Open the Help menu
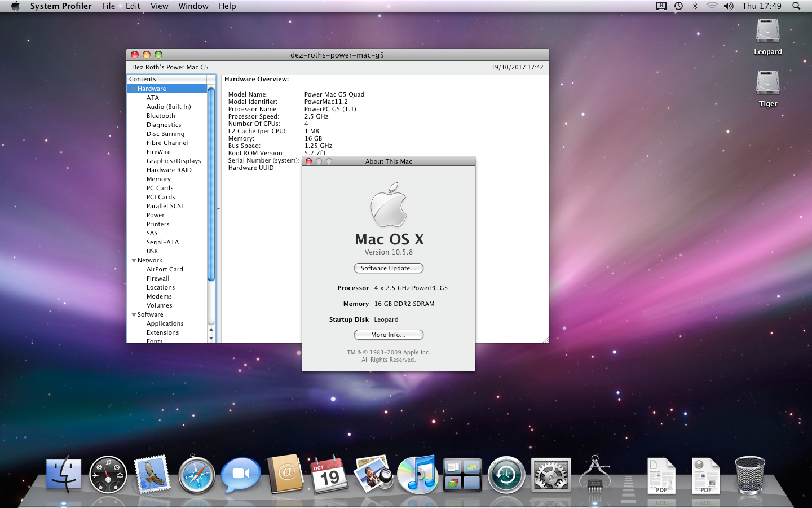This screenshot has width=812, height=508. click(227, 6)
